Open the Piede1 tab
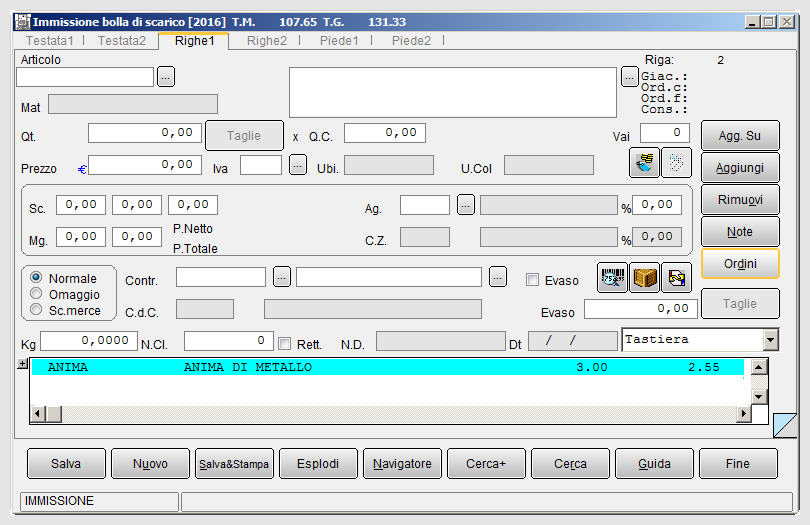The width and height of the screenshot is (810, 525). [x=339, y=41]
